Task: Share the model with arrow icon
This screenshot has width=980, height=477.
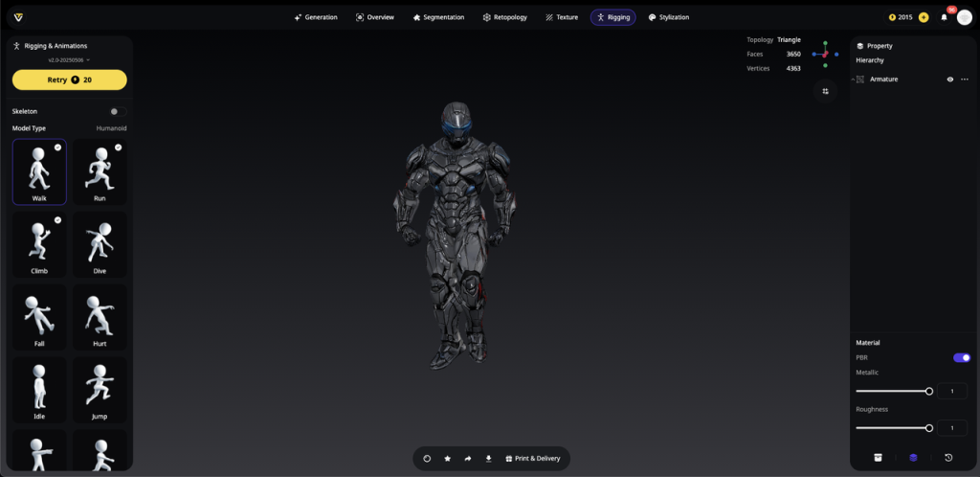Action: click(468, 458)
